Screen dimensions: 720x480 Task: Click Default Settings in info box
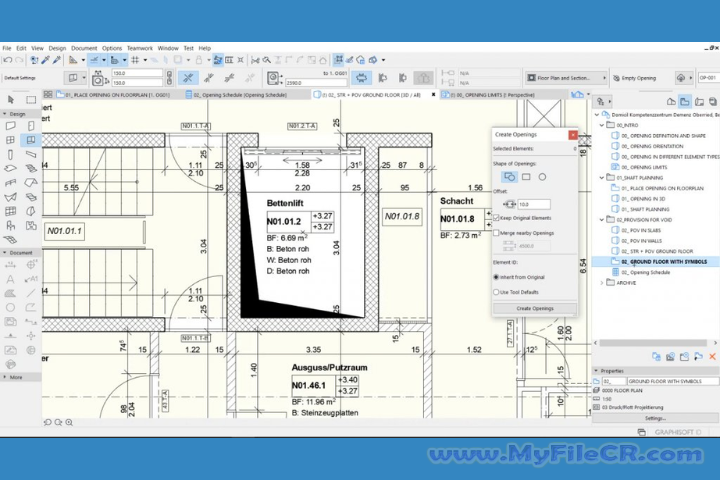pos(20,78)
